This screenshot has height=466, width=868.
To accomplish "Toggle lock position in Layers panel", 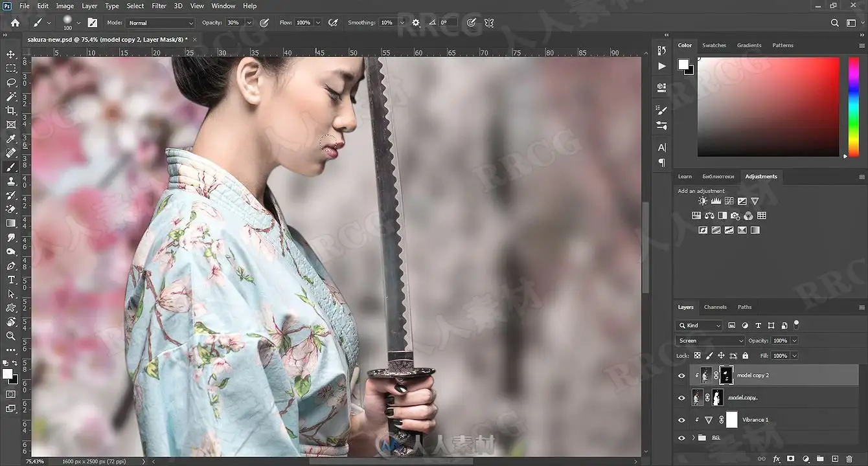I will point(721,355).
